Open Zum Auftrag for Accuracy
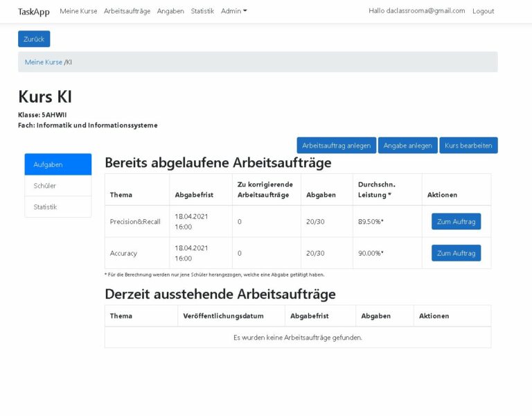Image resolution: width=532 pixels, height=416 pixels. [456, 253]
